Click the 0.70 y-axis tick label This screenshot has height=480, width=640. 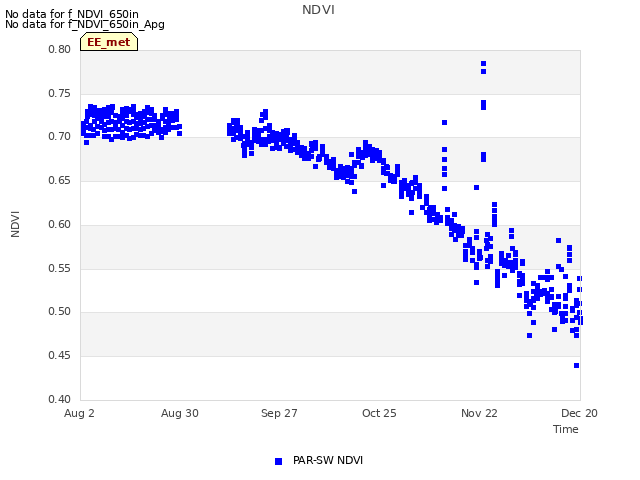click(60, 136)
